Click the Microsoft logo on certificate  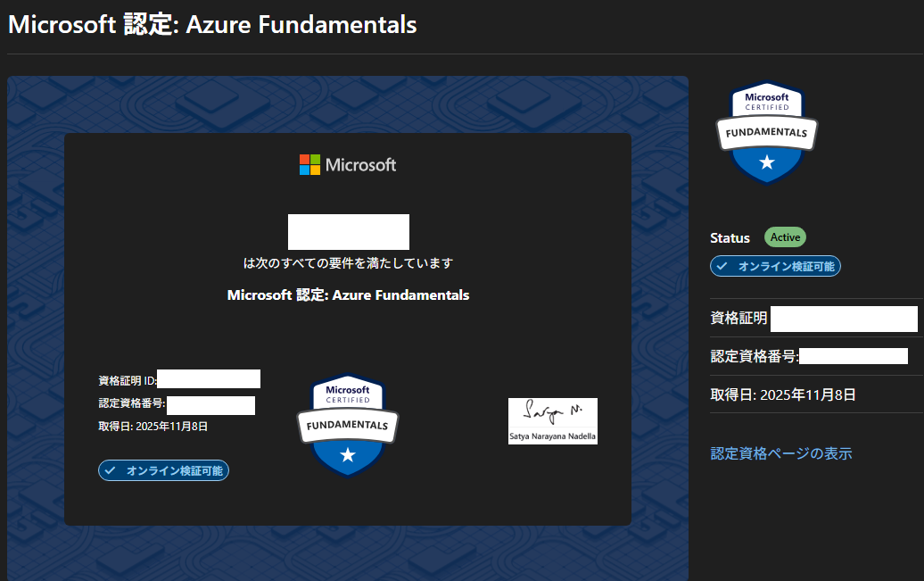point(348,164)
